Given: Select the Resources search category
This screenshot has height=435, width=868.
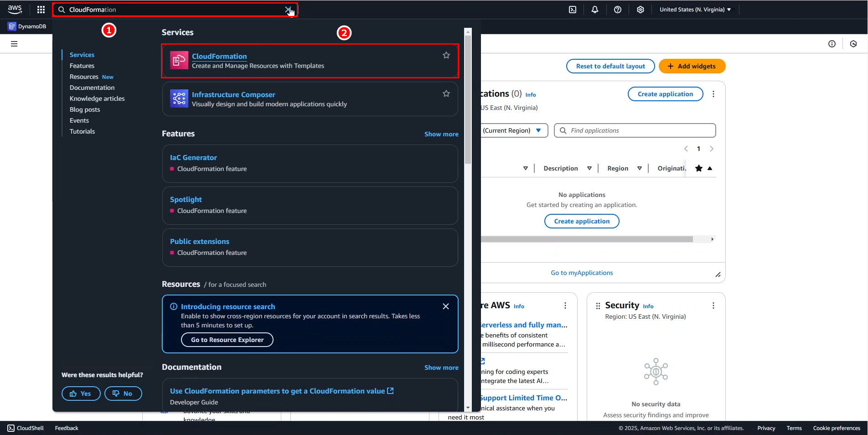Looking at the screenshot, I should pyautogui.click(x=84, y=77).
